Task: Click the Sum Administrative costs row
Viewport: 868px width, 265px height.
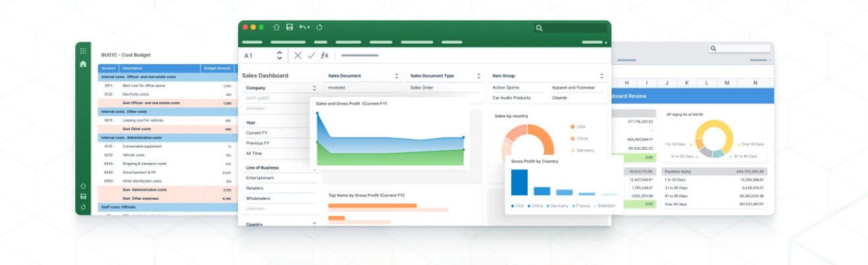Action: tap(166, 189)
